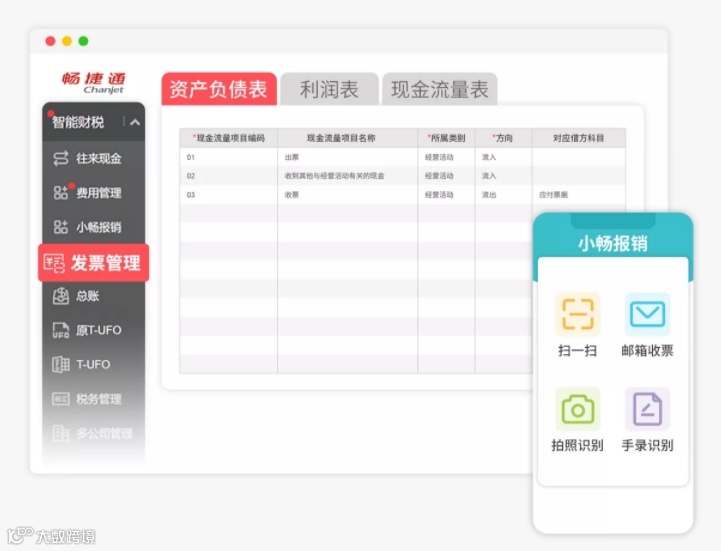Screen dimensions: 721x551
Task: Click the 发票管理 highlighted button label
Action: coord(105,263)
